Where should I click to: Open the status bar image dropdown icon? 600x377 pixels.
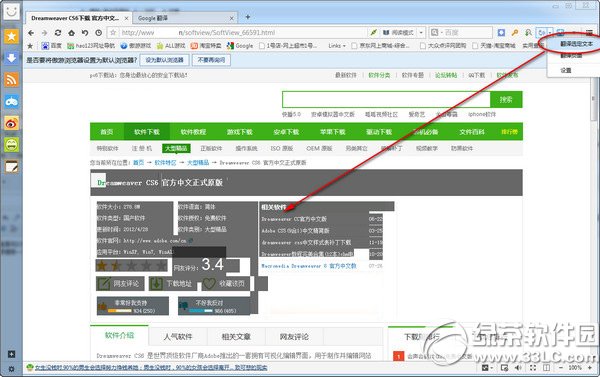click(x=487, y=368)
